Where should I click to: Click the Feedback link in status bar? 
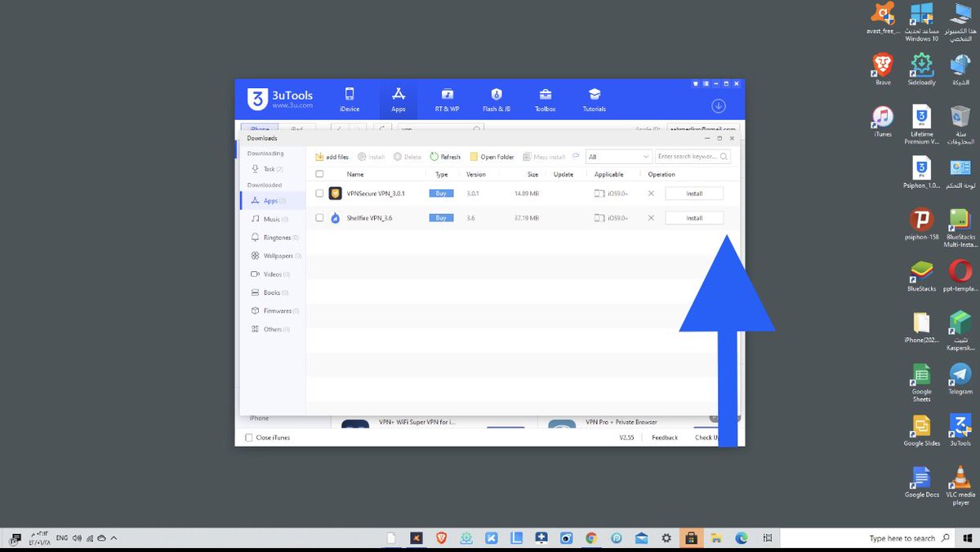665,438
